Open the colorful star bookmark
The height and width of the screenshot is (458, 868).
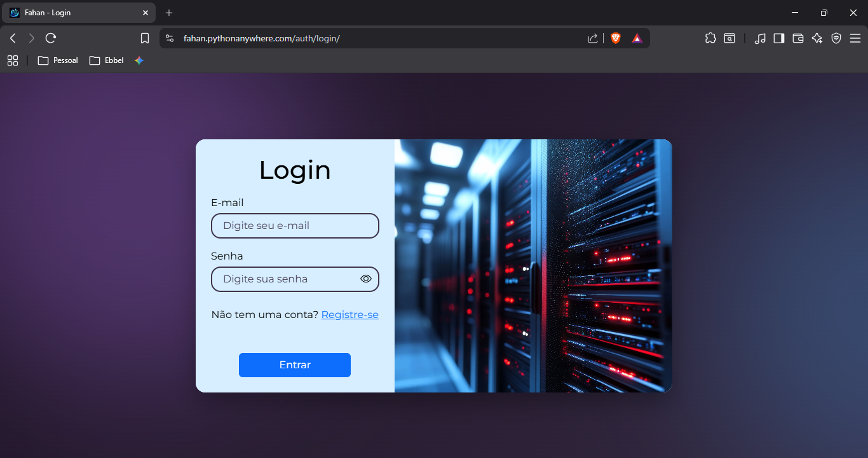click(139, 60)
